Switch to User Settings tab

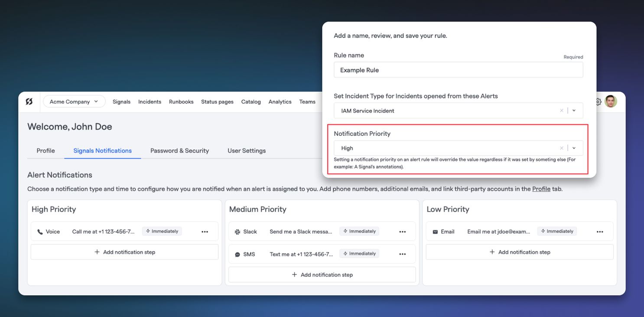pyautogui.click(x=247, y=150)
